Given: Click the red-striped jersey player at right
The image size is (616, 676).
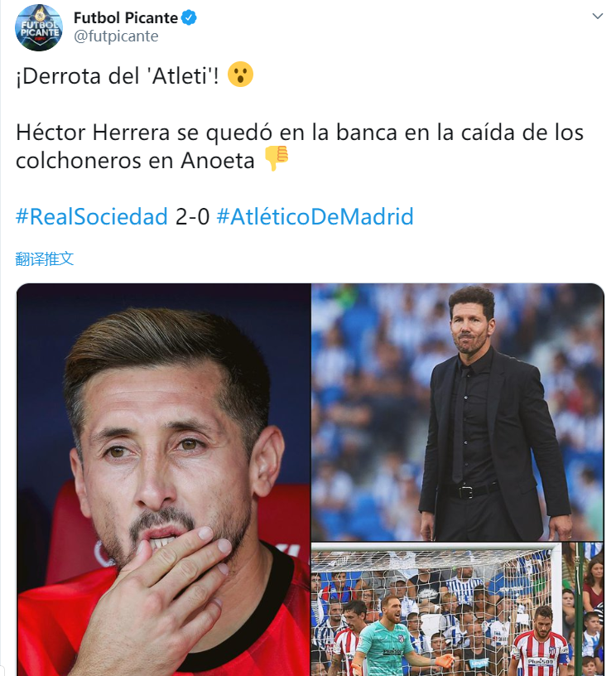Looking at the screenshot, I should point(541,642).
